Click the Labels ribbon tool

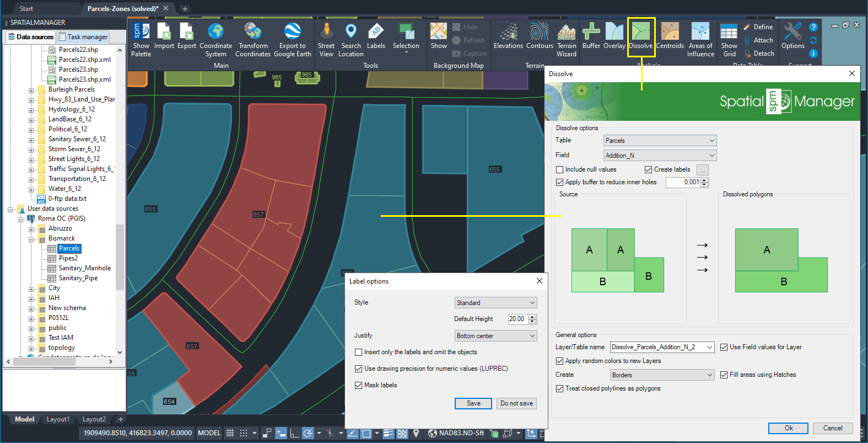[x=376, y=36]
